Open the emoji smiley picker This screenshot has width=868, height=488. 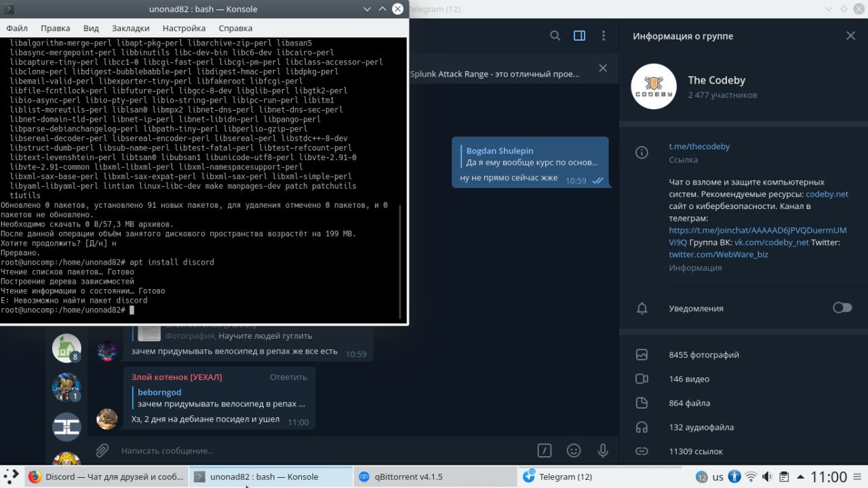click(574, 450)
